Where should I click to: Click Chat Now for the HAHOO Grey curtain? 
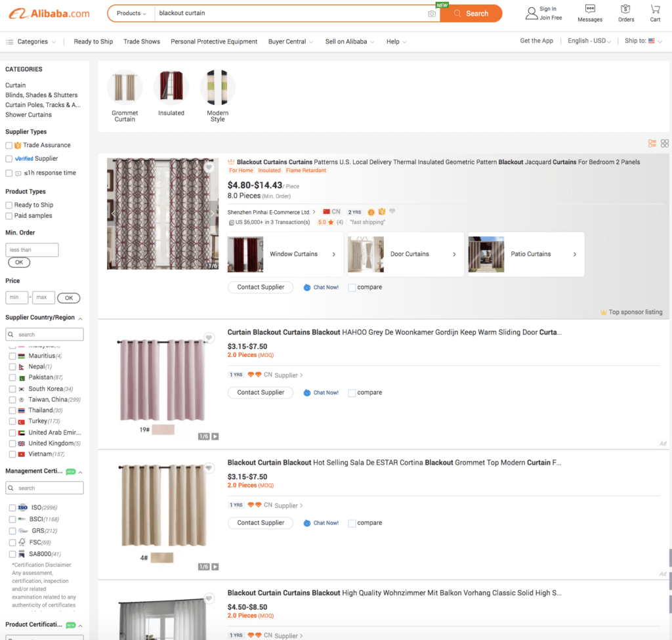click(x=321, y=393)
